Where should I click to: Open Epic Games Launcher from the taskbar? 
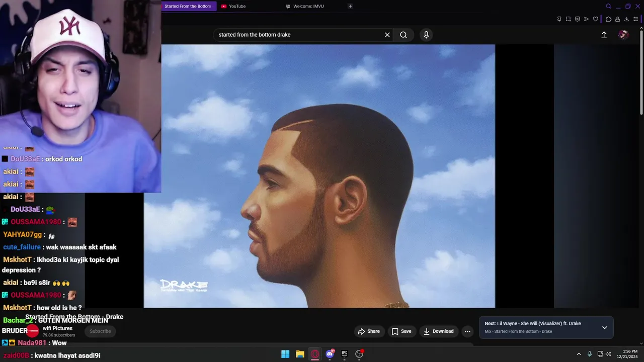point(344,354)
